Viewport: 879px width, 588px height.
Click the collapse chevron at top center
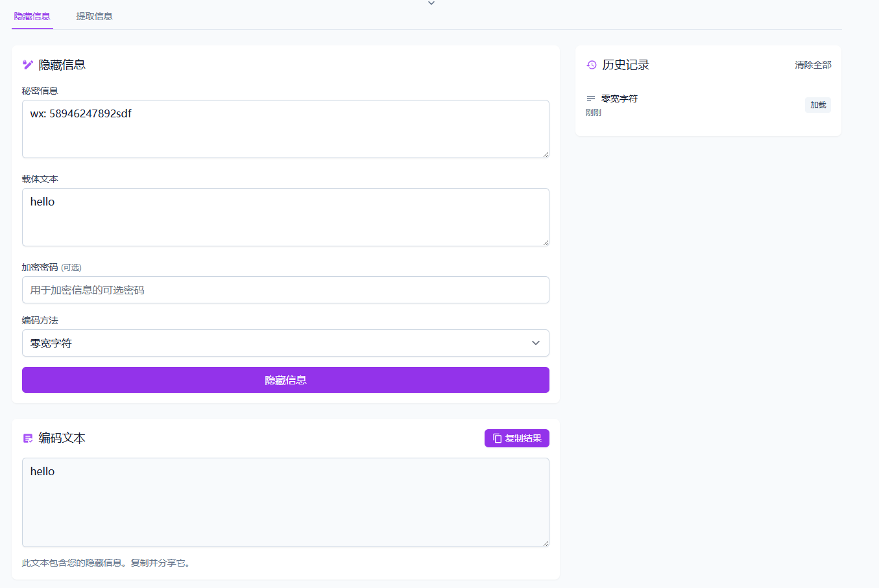click(431, 4)
